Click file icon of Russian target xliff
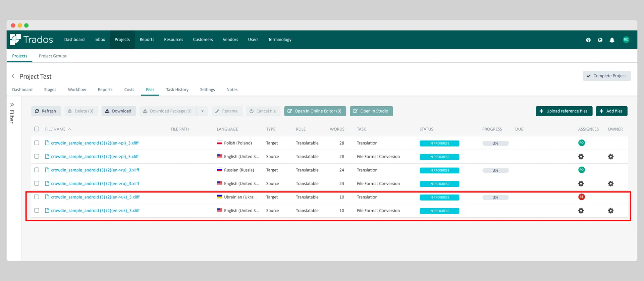This screenshot has width=644, height=281. [x=47, y=170]
